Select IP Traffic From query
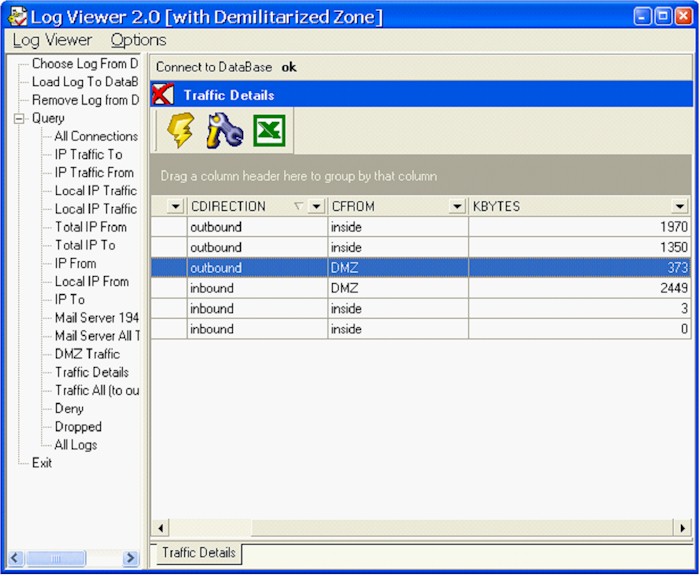This screenshot has width=700, height=576. point(94,172)
